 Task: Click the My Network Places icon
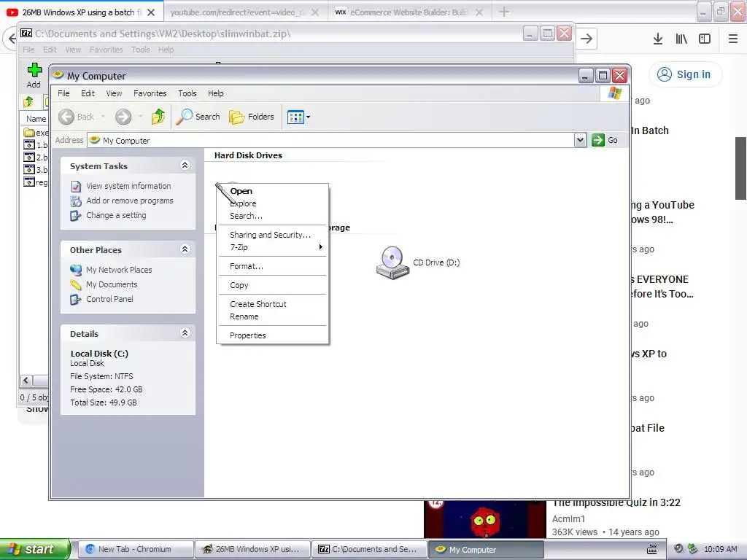(x=76, y=270)
